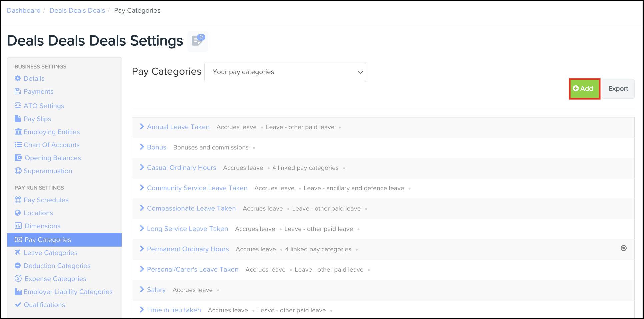Click the bank icon for Employing Entities

point(18,132)
